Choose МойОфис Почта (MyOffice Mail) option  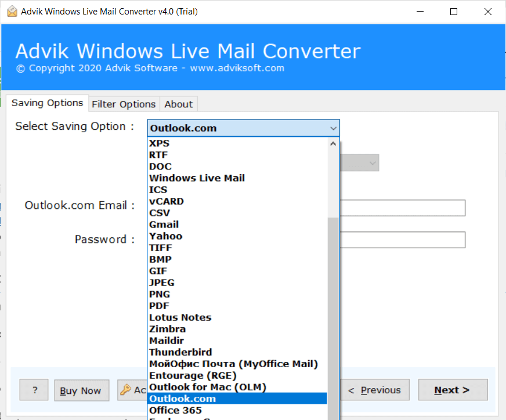click(237, 364)
